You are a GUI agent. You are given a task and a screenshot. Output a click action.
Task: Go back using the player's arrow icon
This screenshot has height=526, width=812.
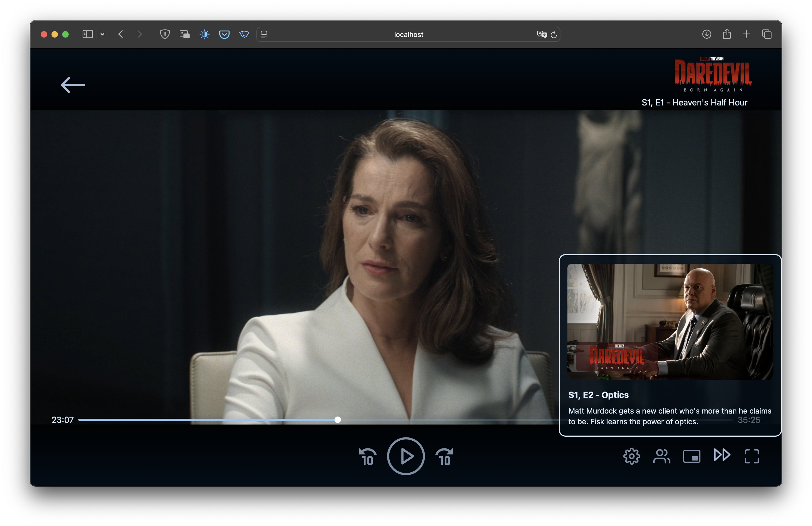[x=73, y=85]
